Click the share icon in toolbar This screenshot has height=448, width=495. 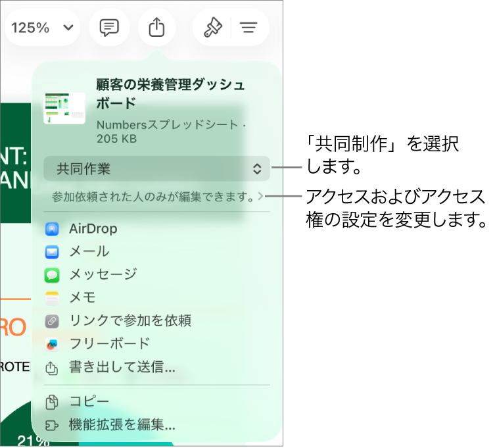click(157, 28)
